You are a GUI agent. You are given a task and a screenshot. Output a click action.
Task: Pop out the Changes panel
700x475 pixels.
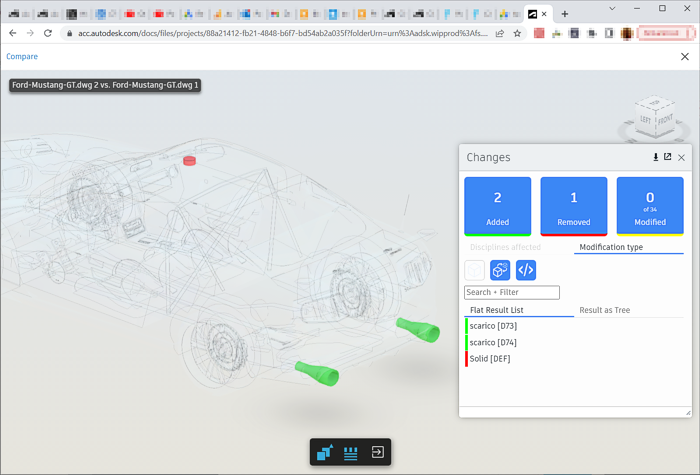coord(667,157)
